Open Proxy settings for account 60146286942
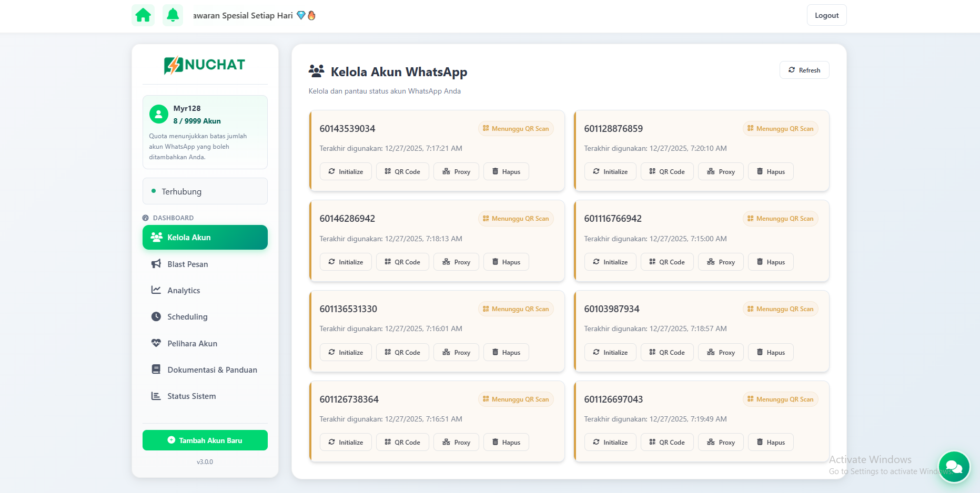The width and height of the screenshot is (980, 493). (456, 261)
